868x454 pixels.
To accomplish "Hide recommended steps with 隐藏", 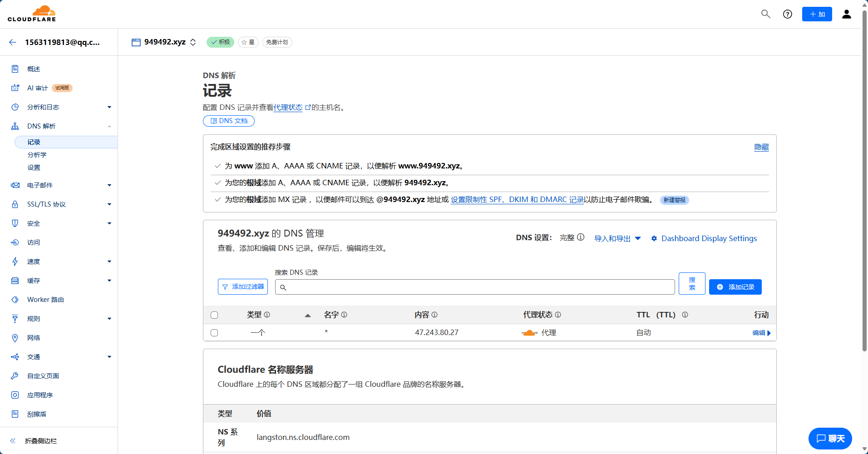I will coord(761,147).
